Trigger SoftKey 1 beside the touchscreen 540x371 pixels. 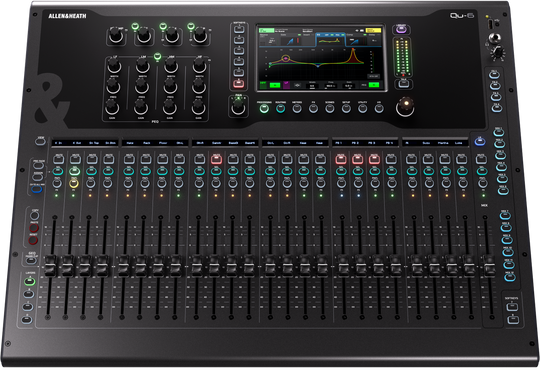tap(239, 29)
